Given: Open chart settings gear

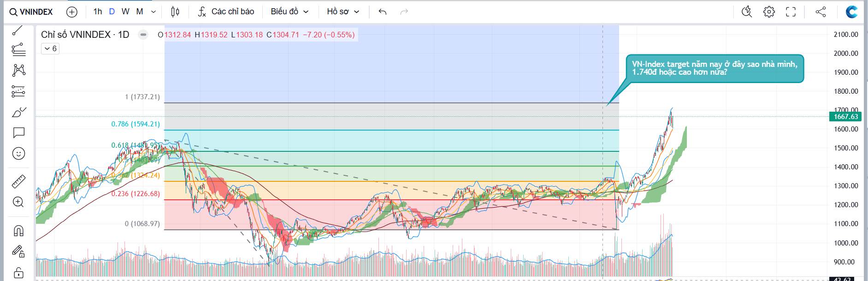Looking at the screenshot, I should tap(769, 12).
